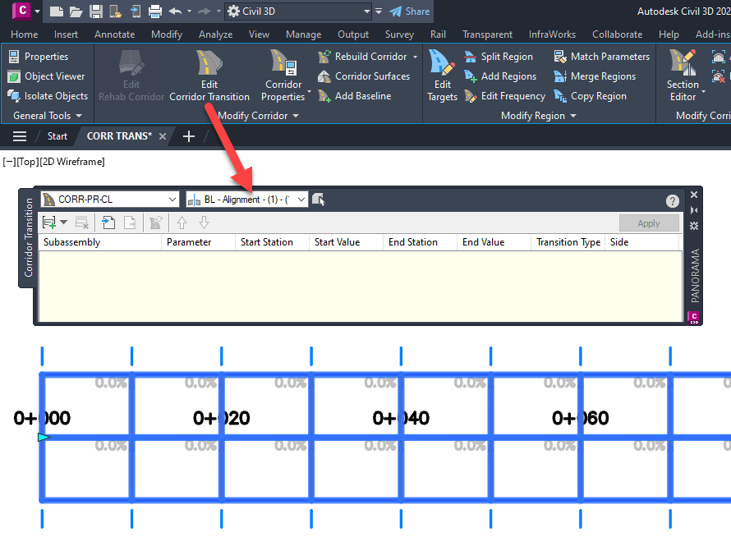The height and width of the screenshot is (560, 731).
Task: Click the New drawing icon in quick access toolbar
Action: (x=57, y=11)
